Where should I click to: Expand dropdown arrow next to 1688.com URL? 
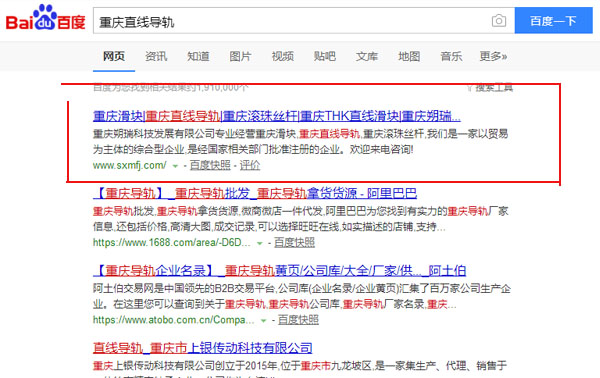pyautogui.click(x=259, y=243)
